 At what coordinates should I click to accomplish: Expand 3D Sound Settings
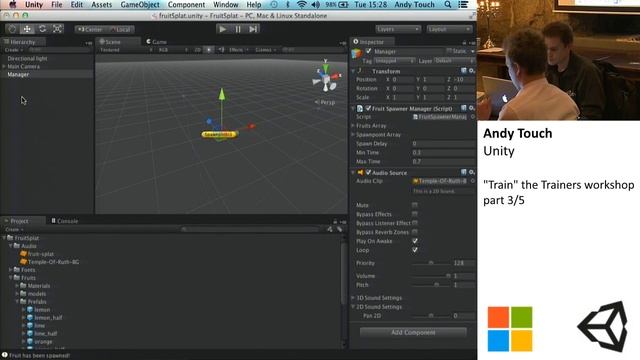(353, 298)
